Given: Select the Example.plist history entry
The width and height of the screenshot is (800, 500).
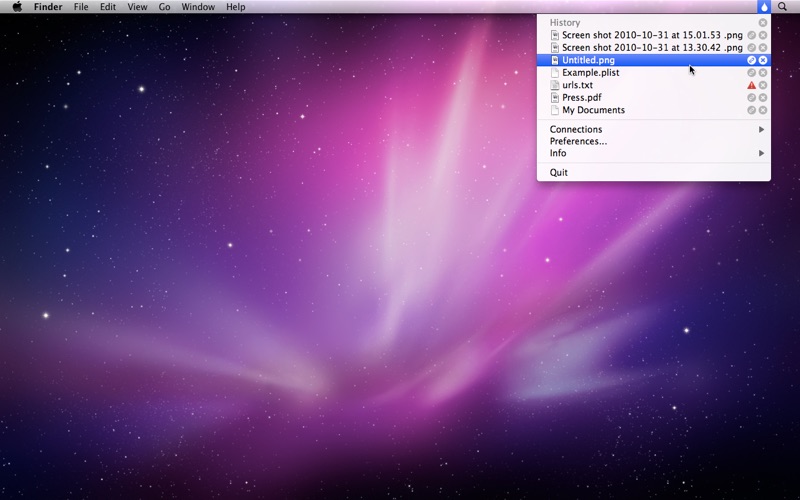Looking at the screenshot, I should coord(590,73).
